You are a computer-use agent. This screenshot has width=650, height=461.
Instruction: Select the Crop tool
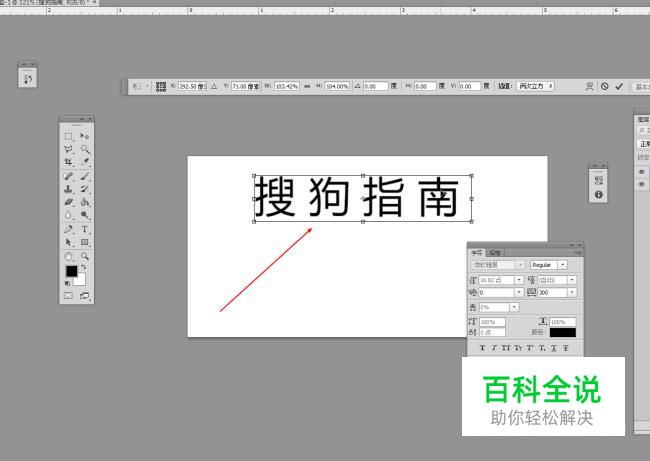point(68,162)
